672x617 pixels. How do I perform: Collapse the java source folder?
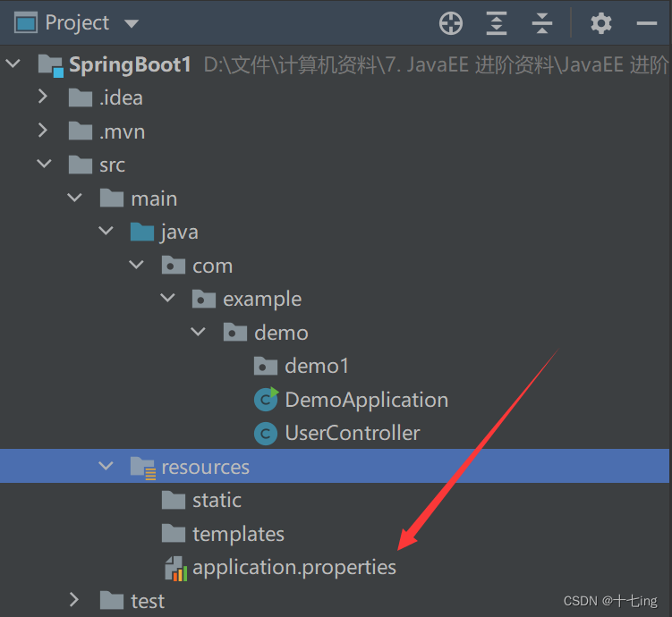(x=106, y=232)
